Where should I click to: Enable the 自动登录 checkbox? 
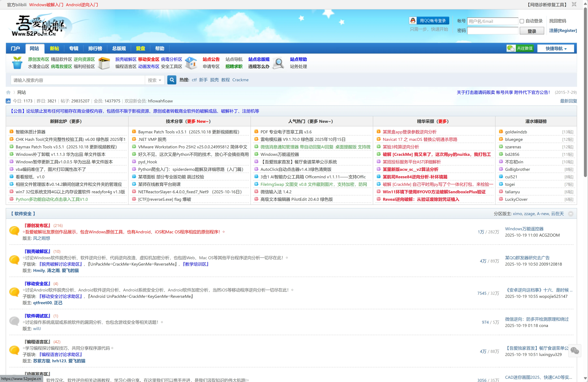point(522,21)
